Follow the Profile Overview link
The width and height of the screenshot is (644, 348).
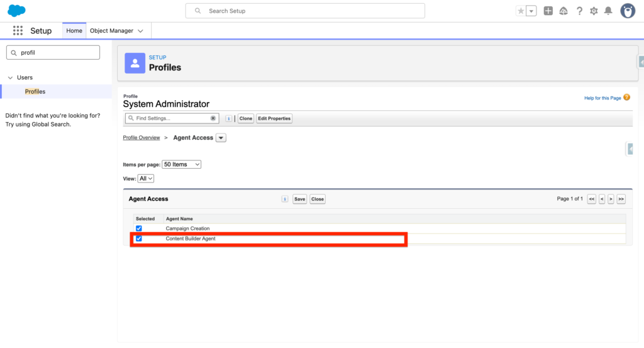pos(141,138)
